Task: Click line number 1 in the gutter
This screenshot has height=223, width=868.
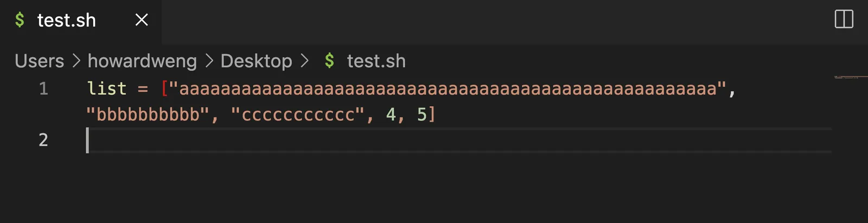Action: (43, 88)
